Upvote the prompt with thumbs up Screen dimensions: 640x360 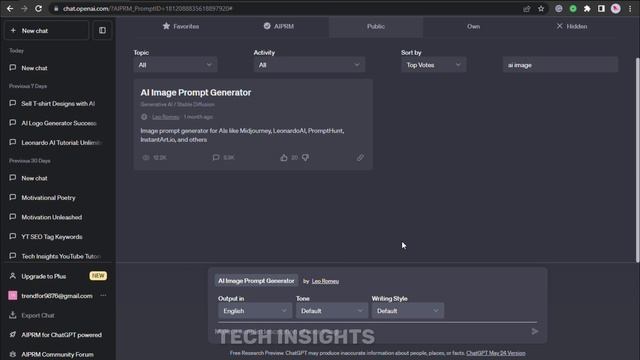point(284,158)
